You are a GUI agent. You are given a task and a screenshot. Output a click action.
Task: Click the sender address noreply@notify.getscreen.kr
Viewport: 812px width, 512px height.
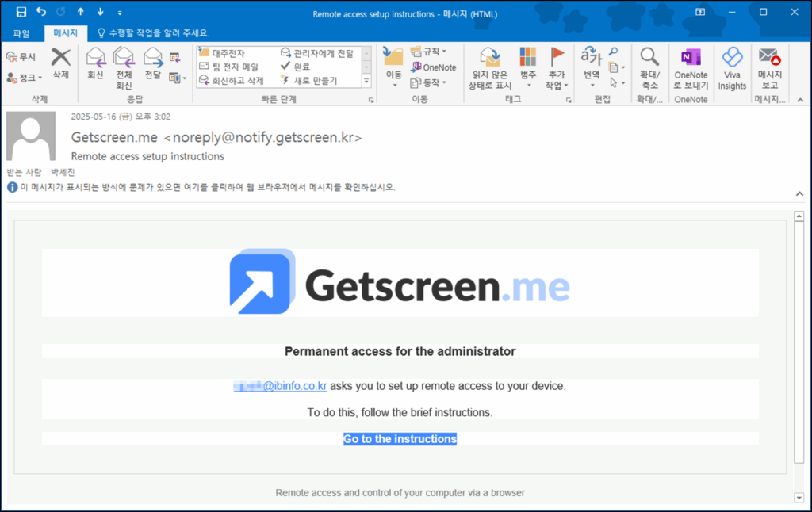click(262, 137)
